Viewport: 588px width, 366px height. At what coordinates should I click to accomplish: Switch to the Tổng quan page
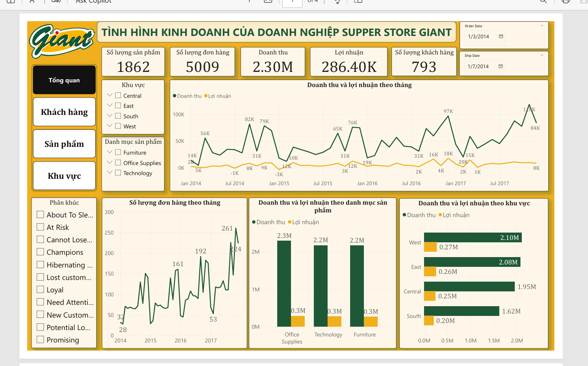coord(64,80)
